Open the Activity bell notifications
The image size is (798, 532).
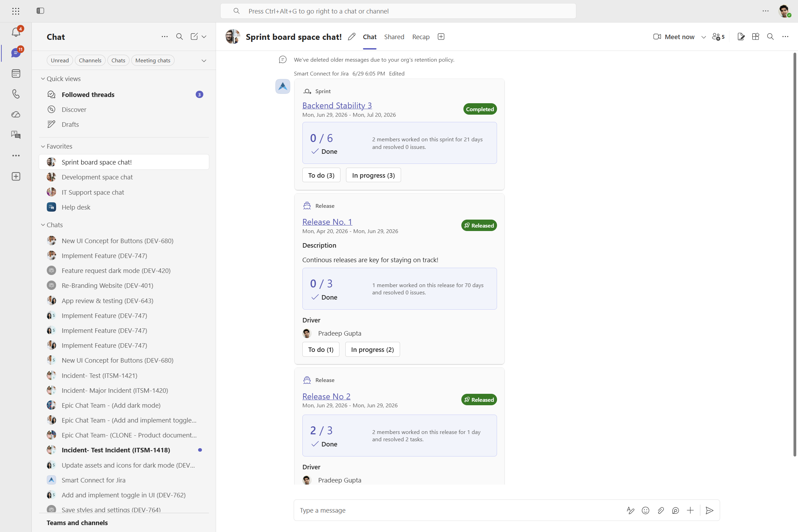pos(16,32)
